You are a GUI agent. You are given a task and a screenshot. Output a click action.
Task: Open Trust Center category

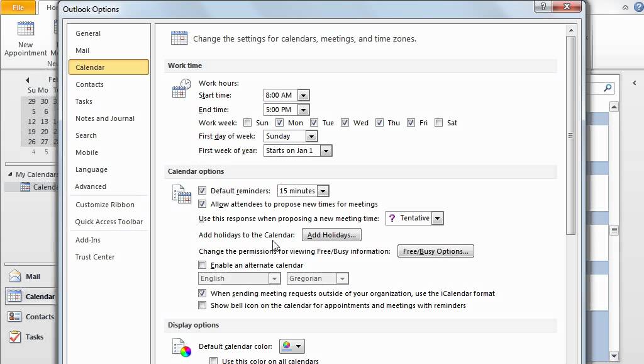109,257
